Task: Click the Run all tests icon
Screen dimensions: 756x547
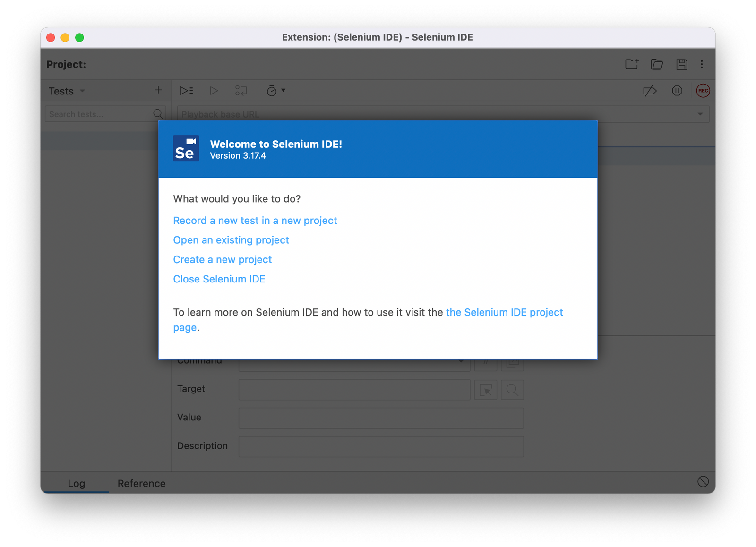Action: tap(186, 90)
